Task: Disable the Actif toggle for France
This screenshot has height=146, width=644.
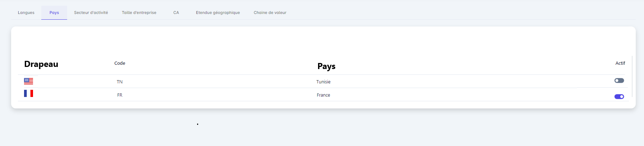Action: 619,97
